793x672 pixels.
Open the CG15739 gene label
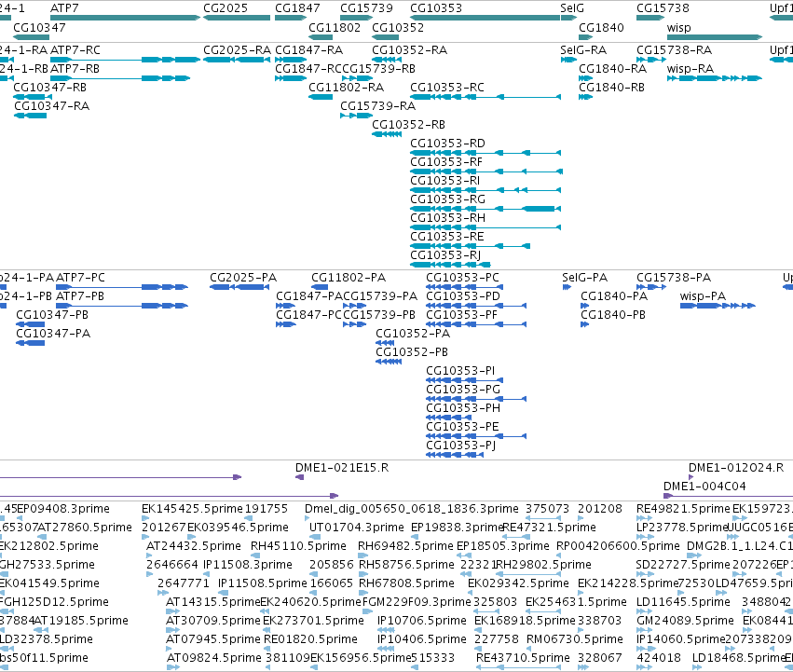[366, 8]
